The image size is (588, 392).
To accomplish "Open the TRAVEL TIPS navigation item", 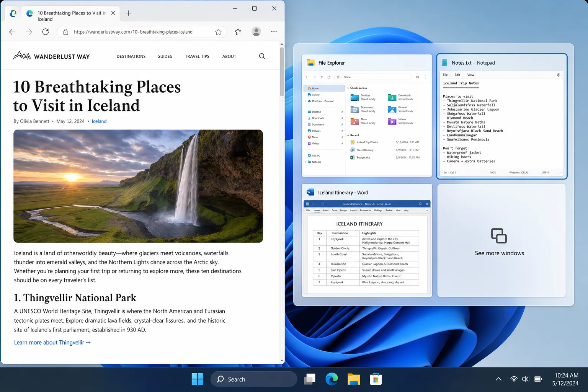I will 197,56.
